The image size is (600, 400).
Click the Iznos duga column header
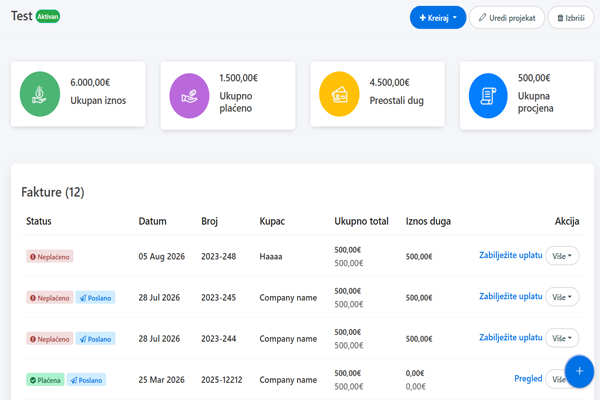pos(428,221)
